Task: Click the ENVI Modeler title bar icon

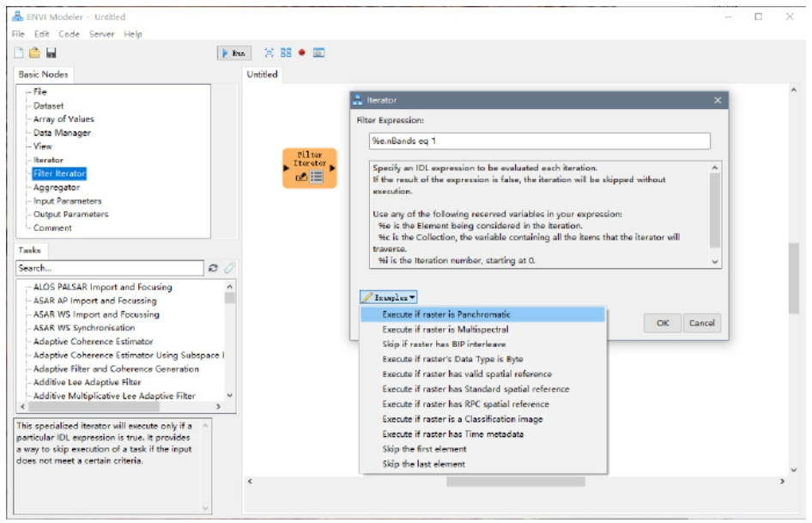Action: pos(18,16)
